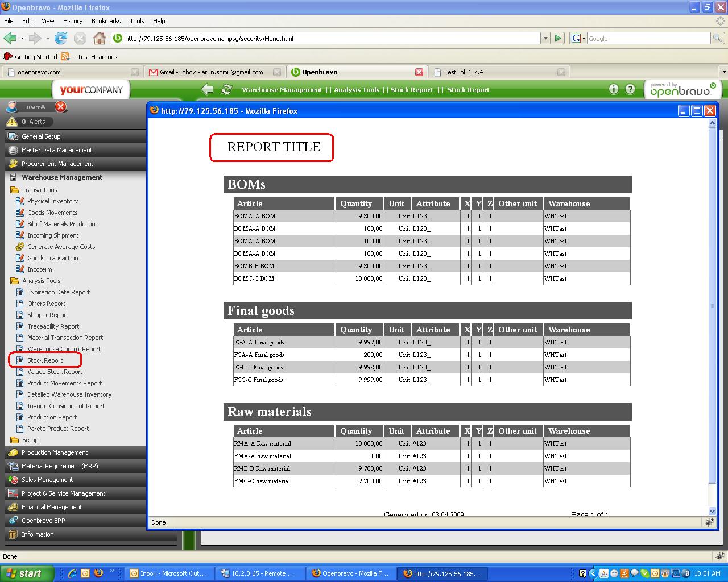Image resolution: width=728 pixels, height=582 pixels.
Task: Open the Valued Stock Report link
Action: point(55,372)
